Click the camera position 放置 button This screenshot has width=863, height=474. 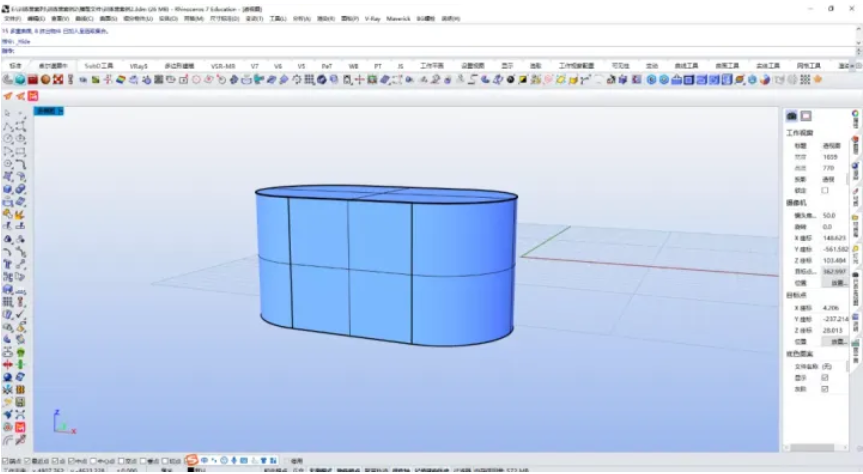[836, 283]
